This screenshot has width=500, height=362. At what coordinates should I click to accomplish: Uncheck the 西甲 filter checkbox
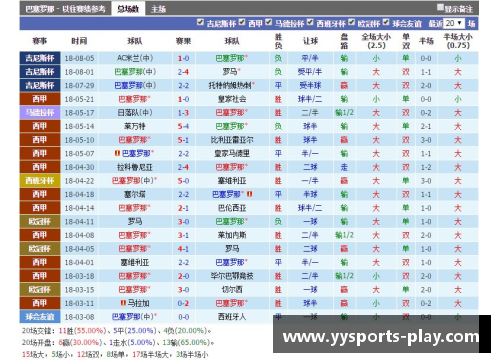pos(242,22)
